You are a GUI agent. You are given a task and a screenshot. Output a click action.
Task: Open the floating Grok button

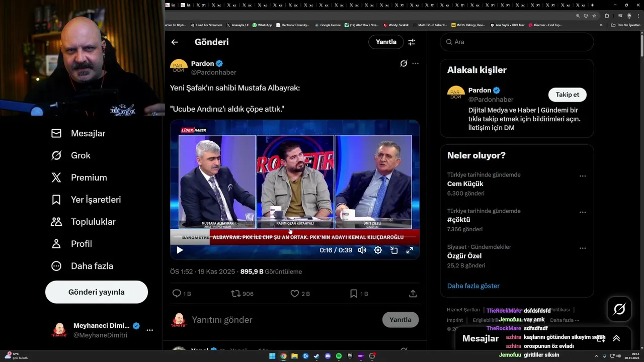(x=619, y=309)
